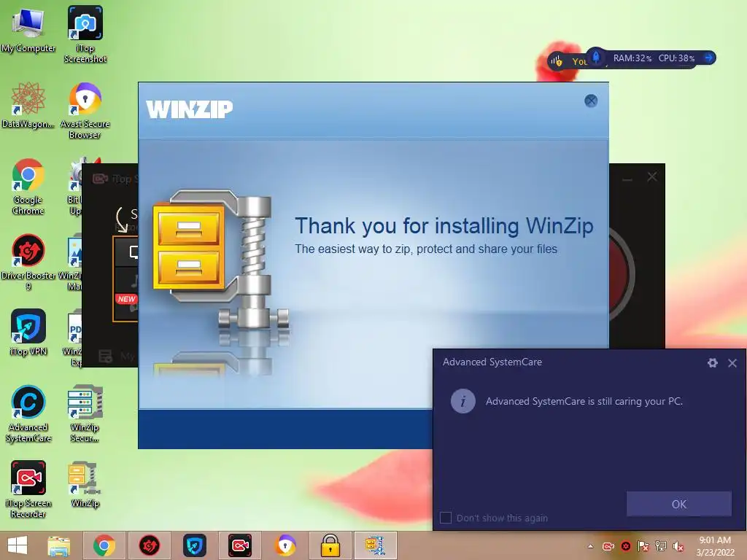Tick the "Don't show this again" checkbox

click(446, 518)
